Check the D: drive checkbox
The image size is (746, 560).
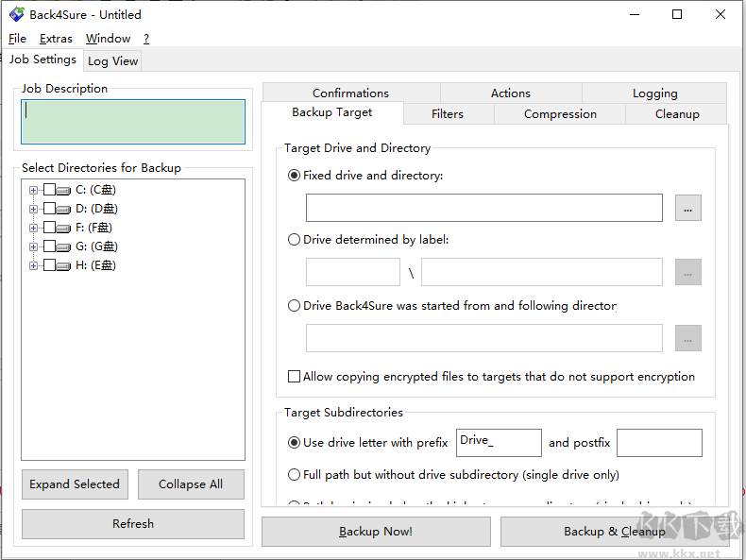pos(49,209)
